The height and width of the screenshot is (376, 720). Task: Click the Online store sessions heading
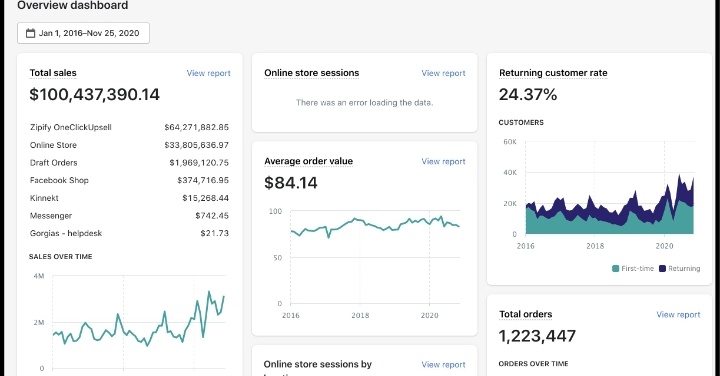pyautogui.click(x=312, y=73)
